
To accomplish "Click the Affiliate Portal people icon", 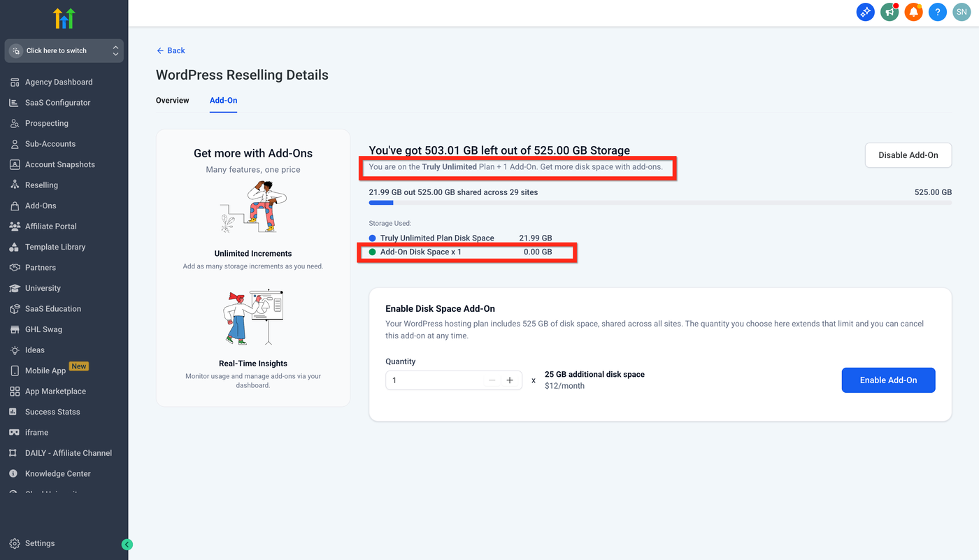I will pyautogui.click(x=15, y=227).
